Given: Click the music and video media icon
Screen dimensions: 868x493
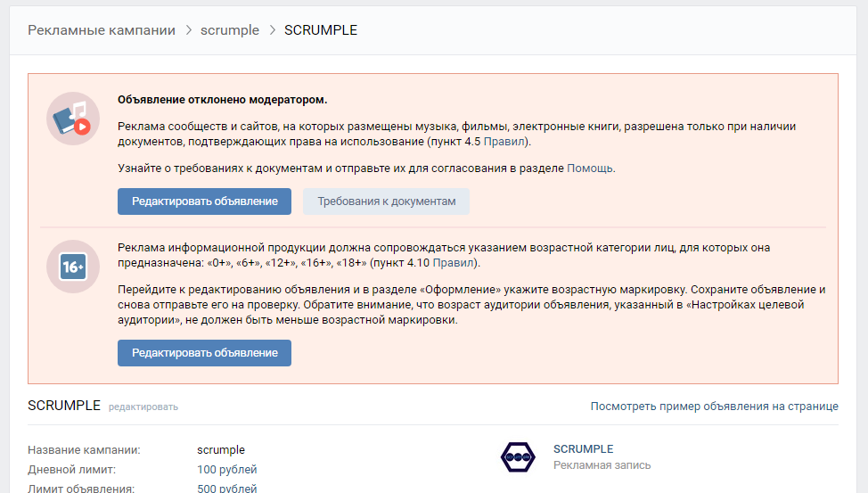Looking at the screenshot, I should coord(73,119).
